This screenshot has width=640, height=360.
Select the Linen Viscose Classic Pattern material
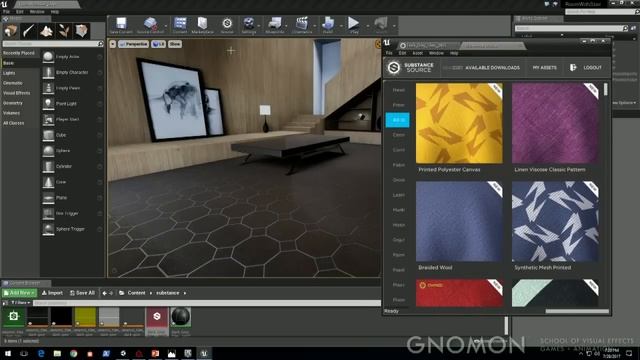coord(555,123)
